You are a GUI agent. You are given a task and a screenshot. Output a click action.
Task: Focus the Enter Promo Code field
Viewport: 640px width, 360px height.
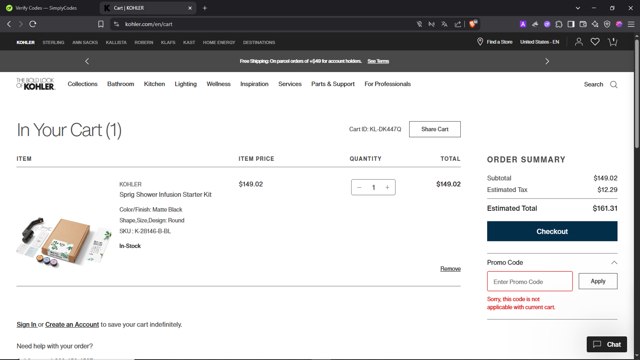529,281
